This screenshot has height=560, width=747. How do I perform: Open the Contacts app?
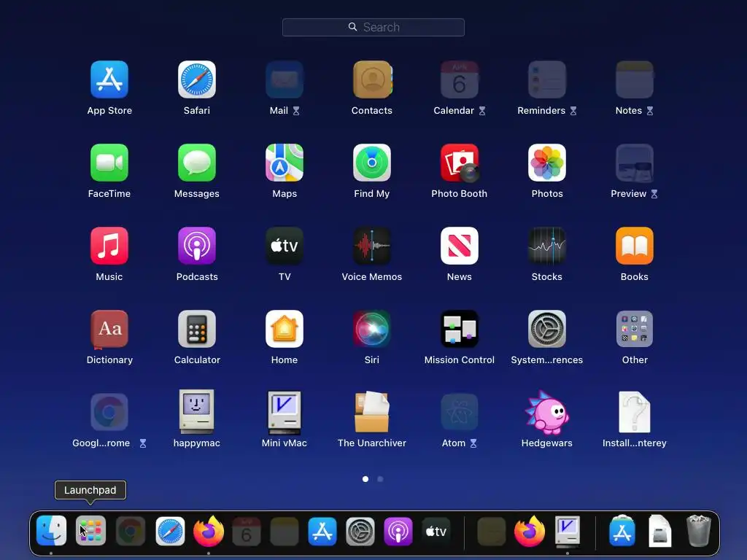(372, 79)
